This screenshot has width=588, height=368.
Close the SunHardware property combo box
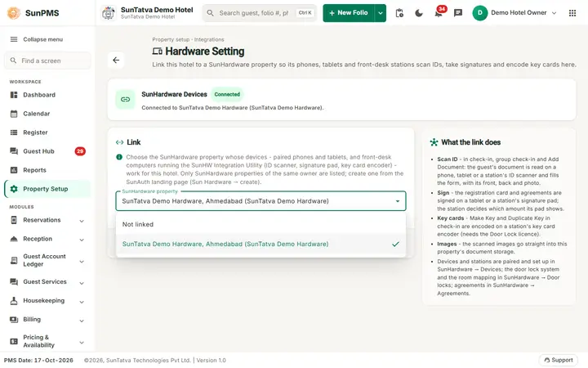point(398,201)
